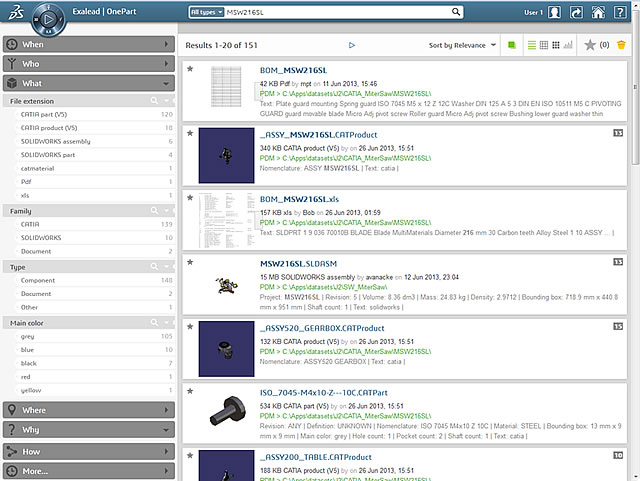Viewport: 640px width, 481px height.
Task: Click the Type facet search icon
Action: (x=154, y=266)
